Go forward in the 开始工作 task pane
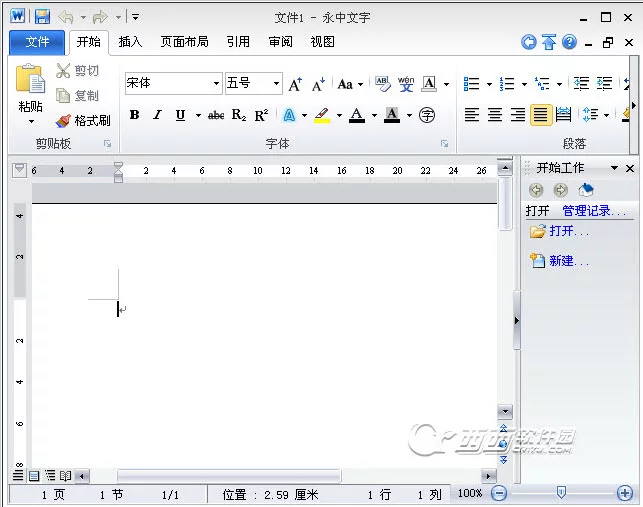The image size is (643, 507). [x=561, y=190]
